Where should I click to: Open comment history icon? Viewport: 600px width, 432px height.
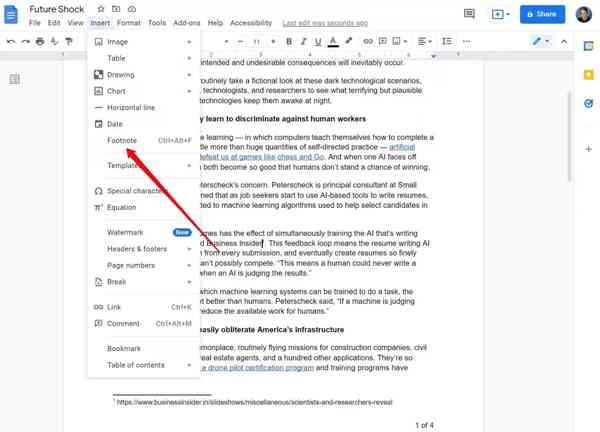(469, 14)
